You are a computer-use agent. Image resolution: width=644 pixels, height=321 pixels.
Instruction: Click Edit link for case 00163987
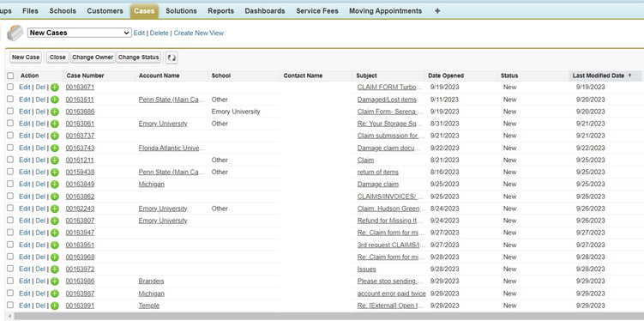(x=25, y=294)
